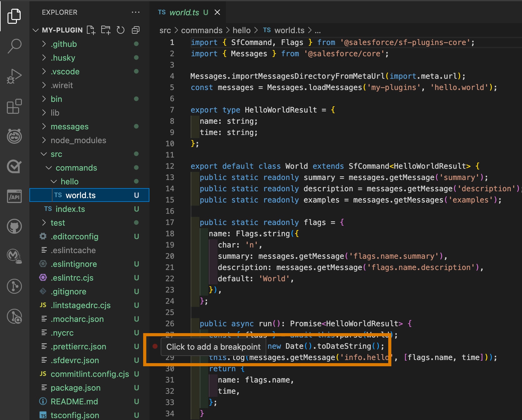Open commitlint.config.cjs file
522x420 pixels.
(x=89, y=374)
